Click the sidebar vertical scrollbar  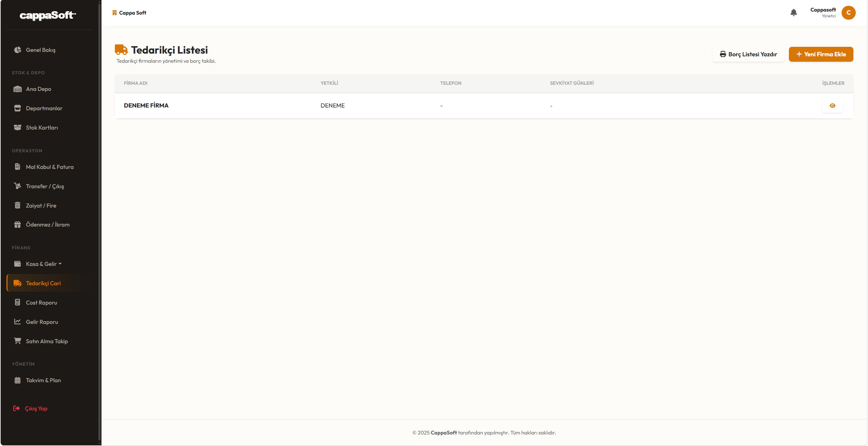pos(99,220)
